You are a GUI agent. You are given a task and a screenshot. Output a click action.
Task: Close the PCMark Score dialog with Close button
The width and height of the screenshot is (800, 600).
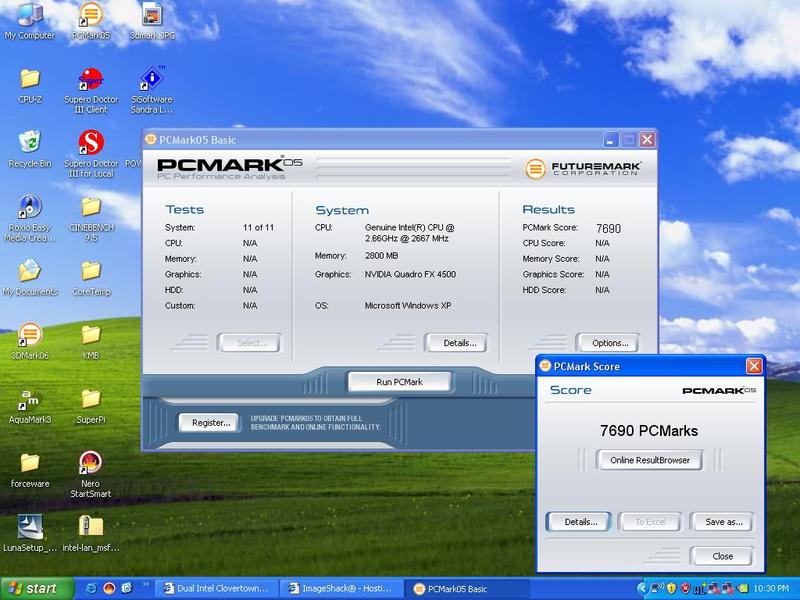tap(721, 556)
